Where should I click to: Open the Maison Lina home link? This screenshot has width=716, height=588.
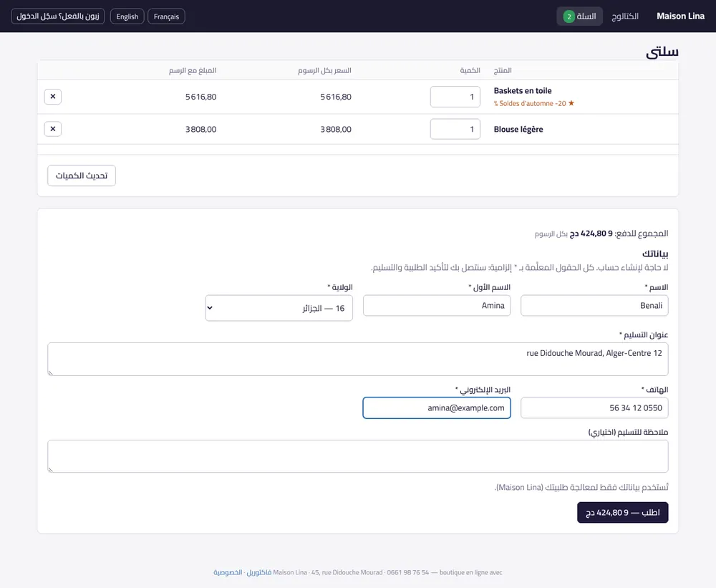(x=680, y=16)
